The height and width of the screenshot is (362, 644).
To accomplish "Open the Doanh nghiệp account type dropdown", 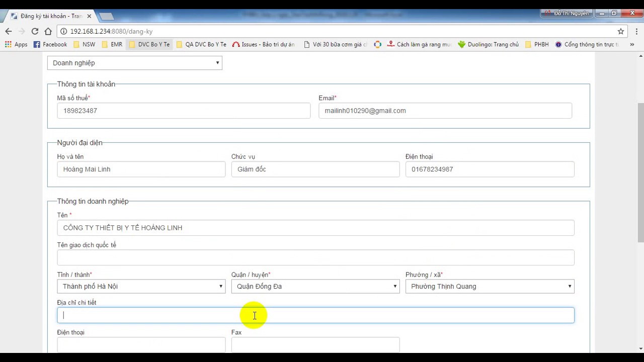I will pos(135,63).
